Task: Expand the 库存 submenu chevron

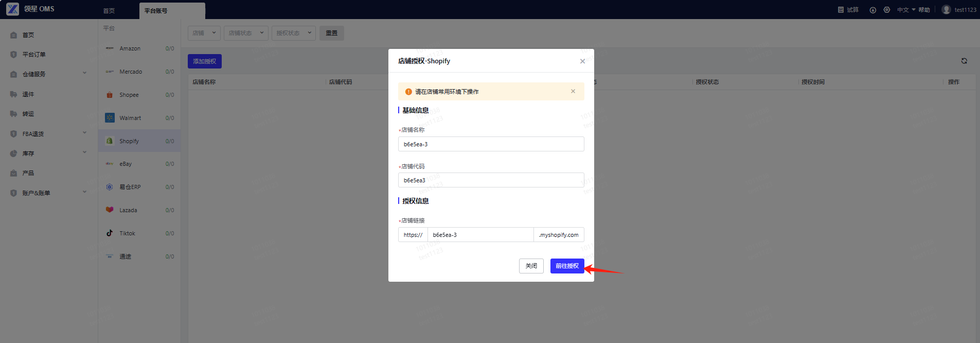Action: coord(85,152)
